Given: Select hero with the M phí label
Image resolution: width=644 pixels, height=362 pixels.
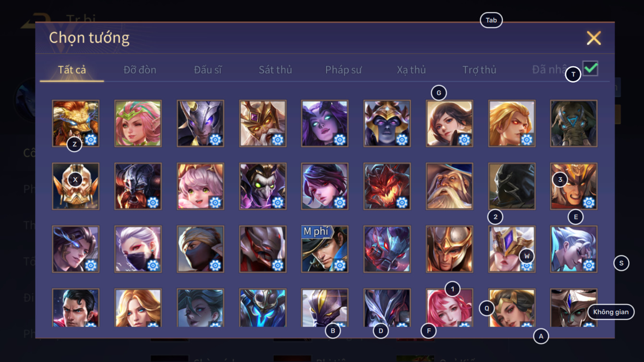Looking at the screenshot, I should click(325, 249).
